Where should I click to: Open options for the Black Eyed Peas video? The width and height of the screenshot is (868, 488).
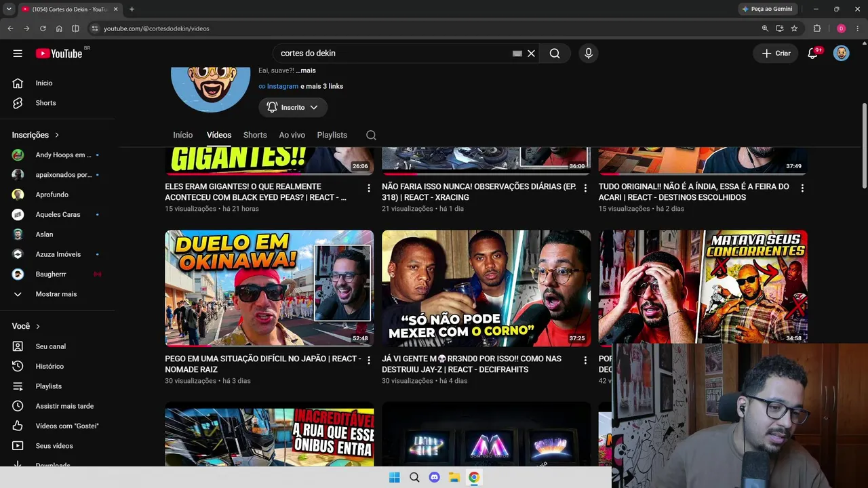(369, 188)
